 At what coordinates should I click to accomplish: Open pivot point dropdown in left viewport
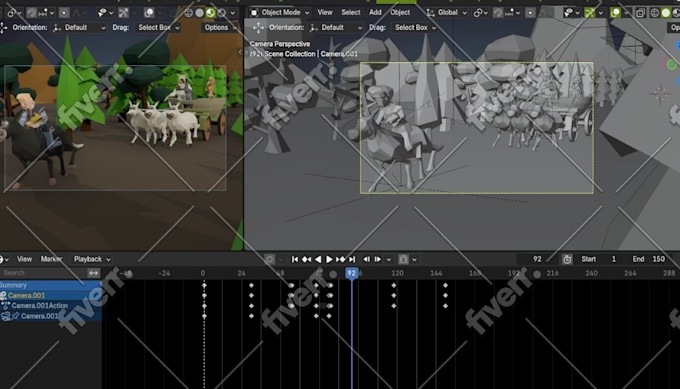point(14,13)
